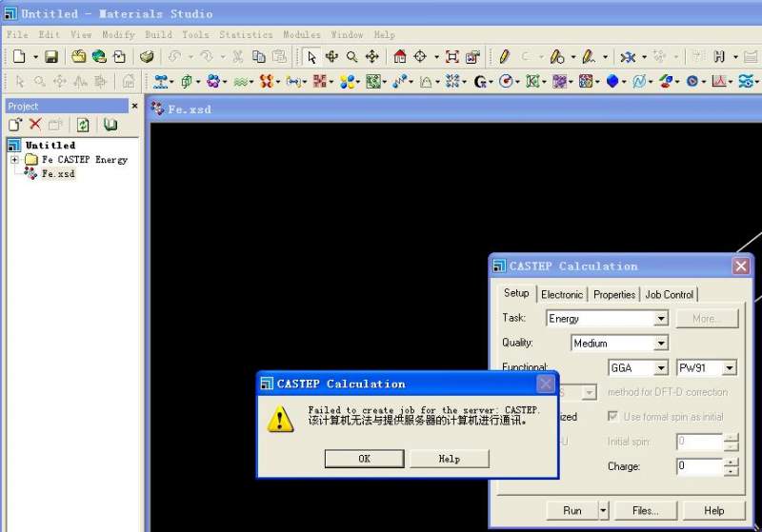Select the Translation four-arrow tool
Screen dimensions: 762x532
click(372, 57)
